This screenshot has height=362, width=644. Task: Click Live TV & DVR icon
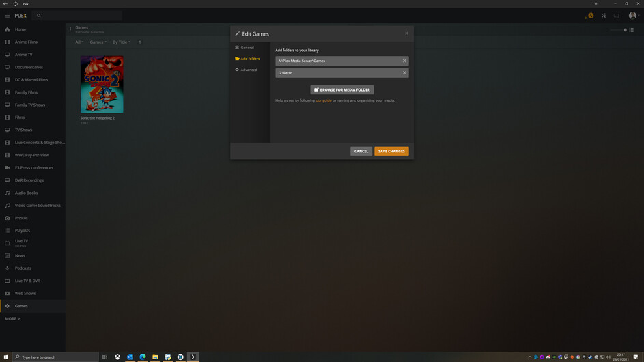click(8, 281)
